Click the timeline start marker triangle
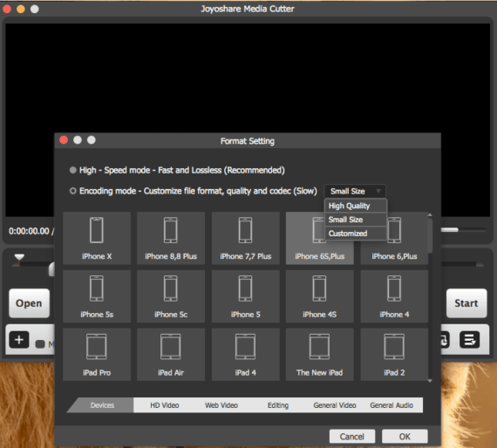The width and height of the screenshot is (497, 448). coord(19,257)
